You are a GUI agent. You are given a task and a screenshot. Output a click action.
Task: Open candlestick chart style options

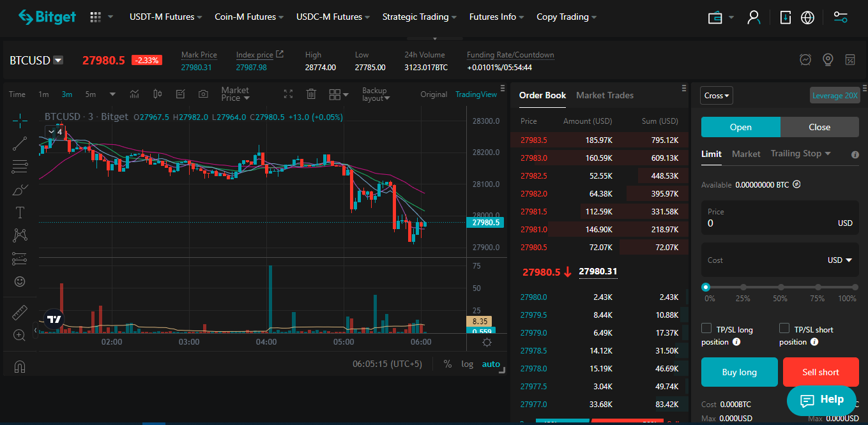[158, 94]
